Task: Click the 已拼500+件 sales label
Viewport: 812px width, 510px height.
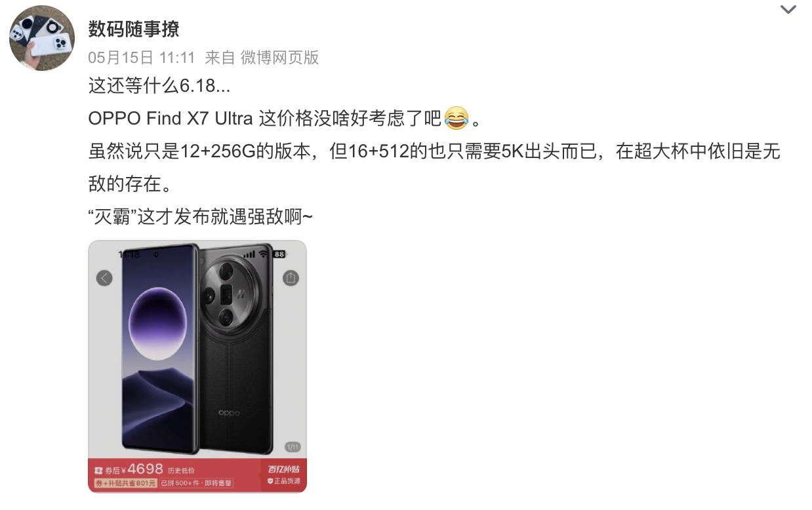Action: coord(196,483)
